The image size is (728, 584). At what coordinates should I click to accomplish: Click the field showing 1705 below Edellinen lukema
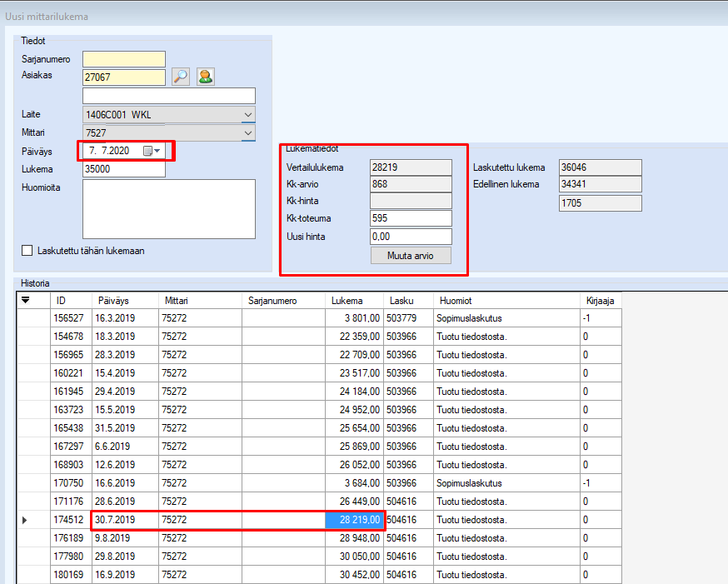click(x=601, y=203)
